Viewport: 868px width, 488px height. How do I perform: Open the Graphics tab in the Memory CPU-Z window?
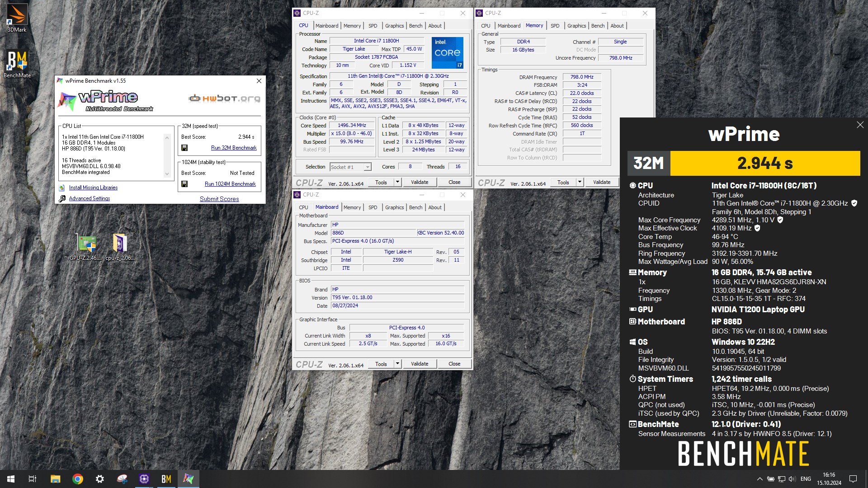[576, 26]
